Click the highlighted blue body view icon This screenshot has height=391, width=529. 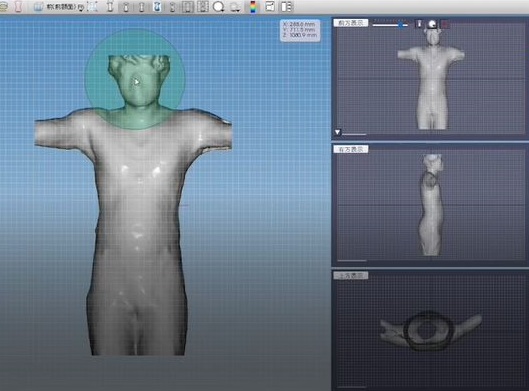pos(157,7)
